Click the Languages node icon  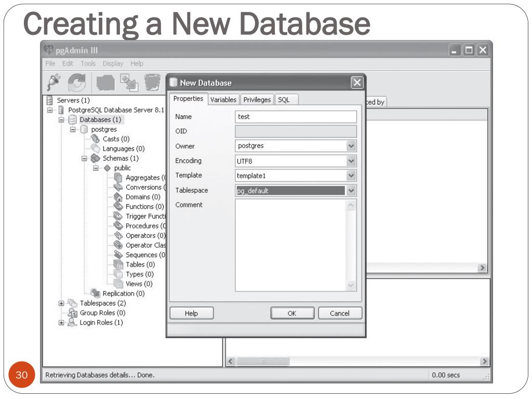click(96, 148)
